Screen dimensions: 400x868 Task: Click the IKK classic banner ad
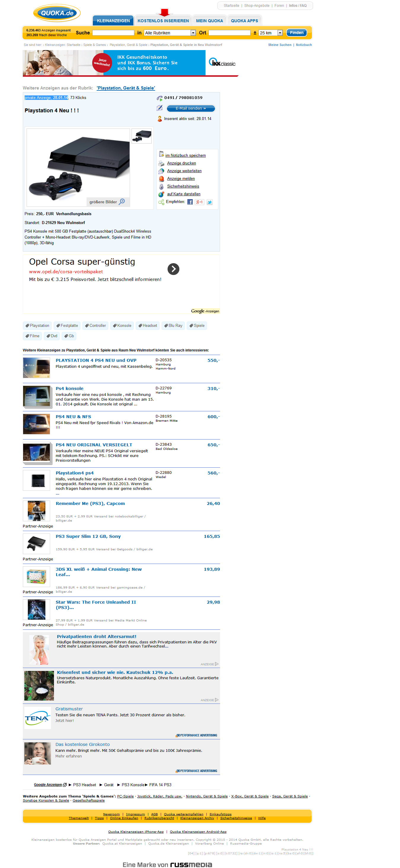130,63
